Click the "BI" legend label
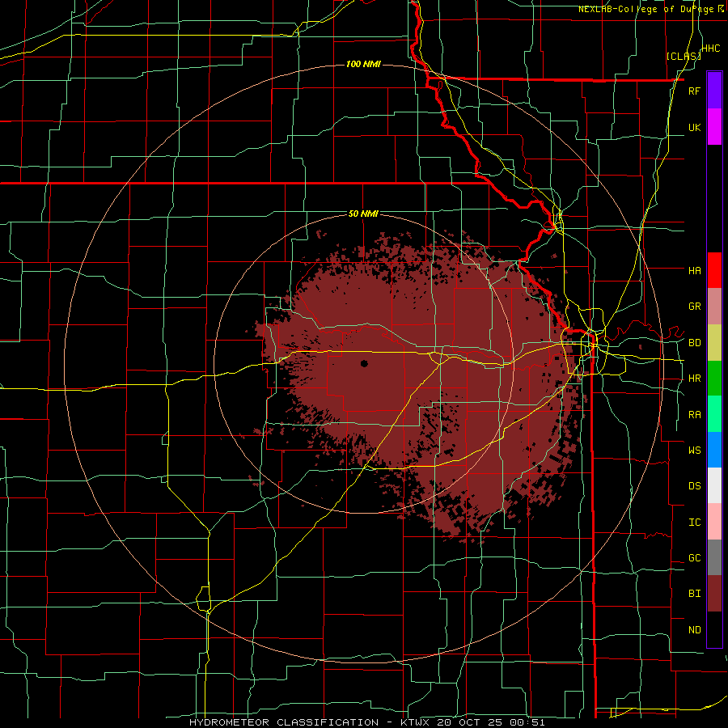This screenshot has height=728, width=728. pos(694,594)
